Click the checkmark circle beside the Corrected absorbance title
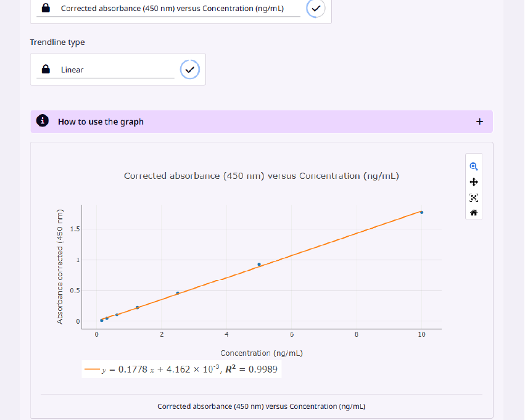This screenshot has width=525, height=420. click(x=316, y=8)
